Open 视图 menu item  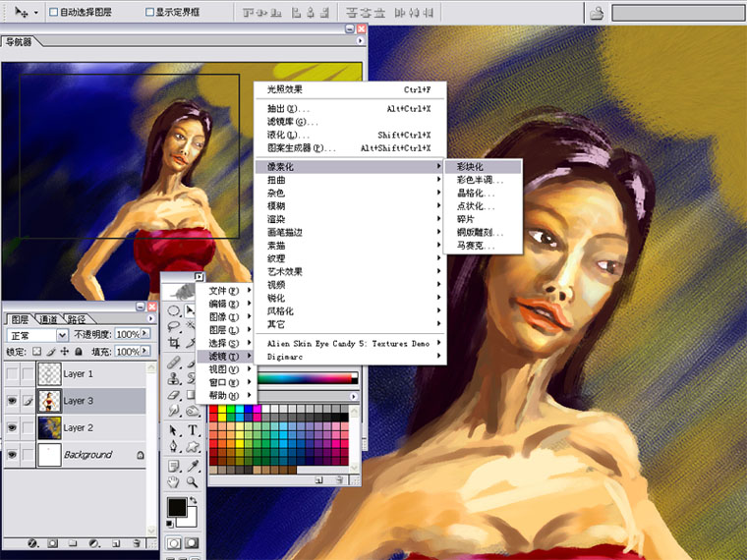click(225, 369)
